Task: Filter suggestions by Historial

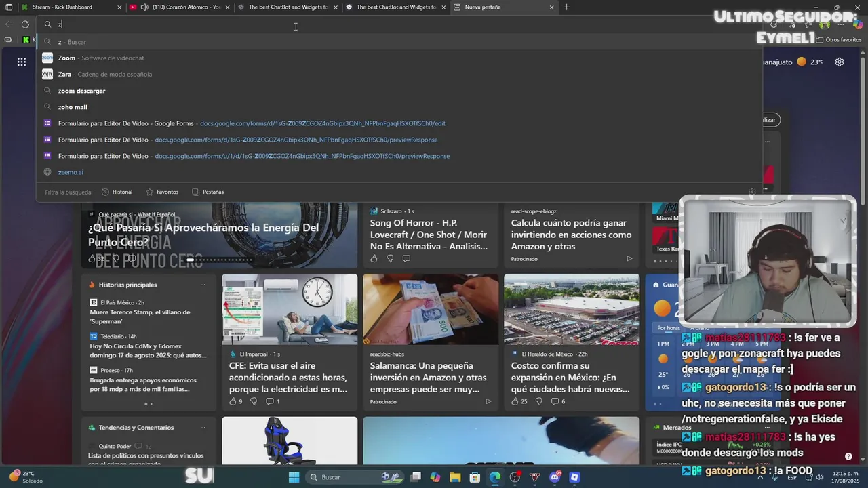Action: pos(117,192)
